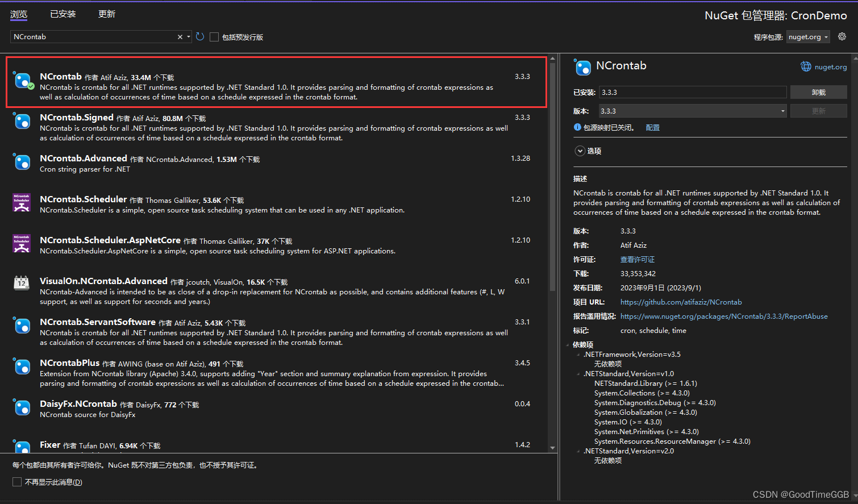Click the NCrontab package icon in list

click(22, 81)
